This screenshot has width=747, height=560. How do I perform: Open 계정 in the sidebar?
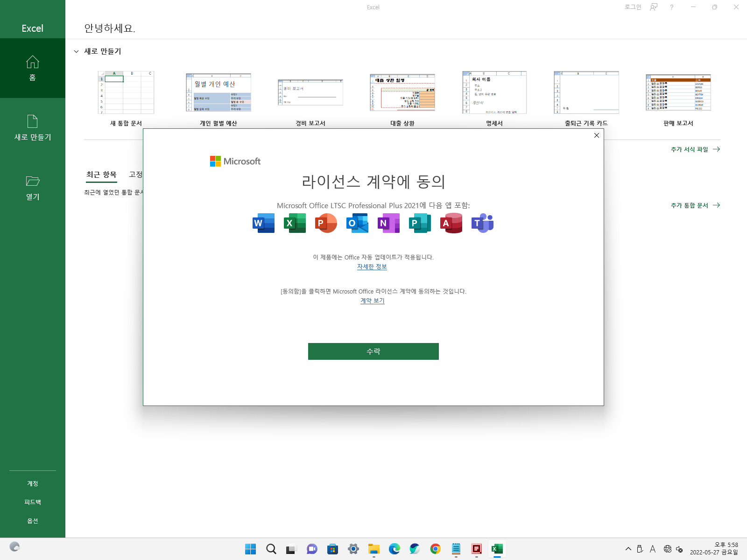tap(33, 483)
